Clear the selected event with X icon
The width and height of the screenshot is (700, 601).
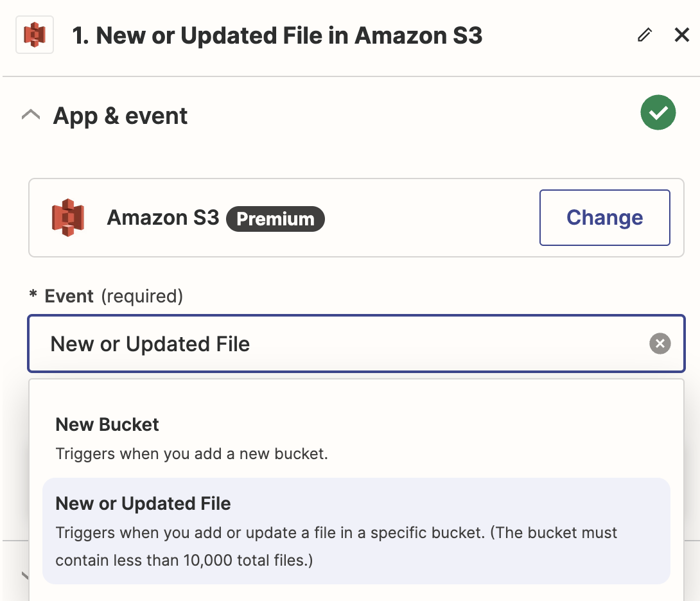tap(660, 344)
